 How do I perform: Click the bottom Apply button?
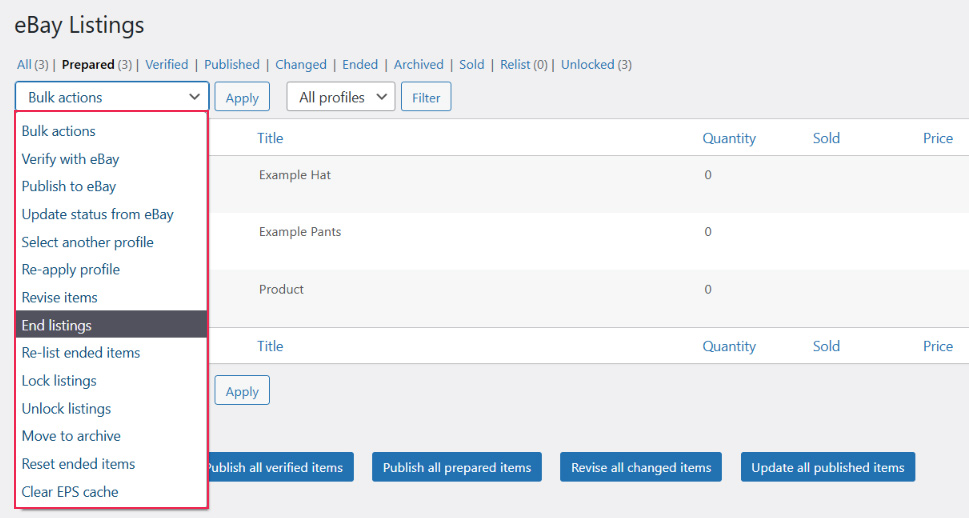[242, 391]
